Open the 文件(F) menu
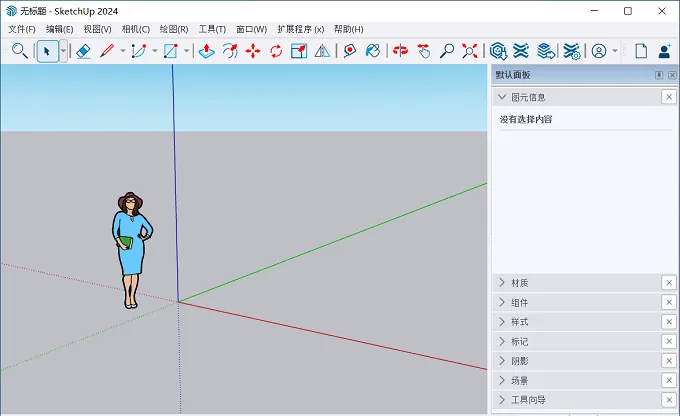The image size is (680, 416). tap(22, 29)
